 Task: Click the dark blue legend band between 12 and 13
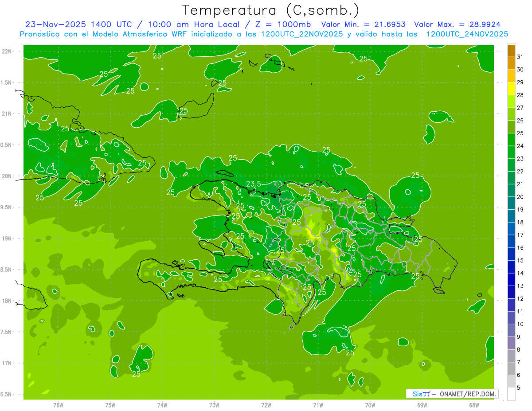(x=511, y=293)
